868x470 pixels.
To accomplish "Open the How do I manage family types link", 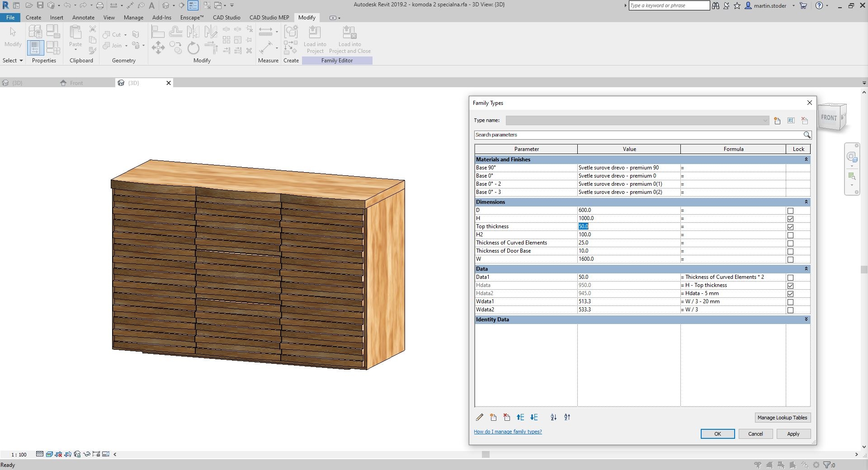I will tap(508, 432).
